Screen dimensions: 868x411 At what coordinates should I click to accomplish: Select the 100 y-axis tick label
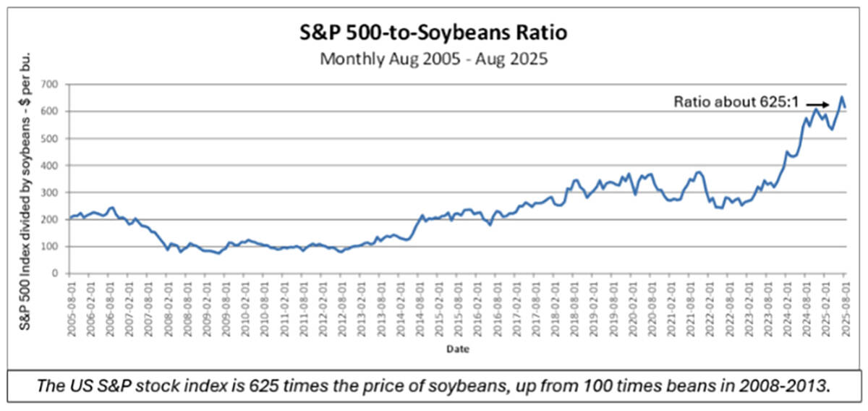[x=49, y=247]
